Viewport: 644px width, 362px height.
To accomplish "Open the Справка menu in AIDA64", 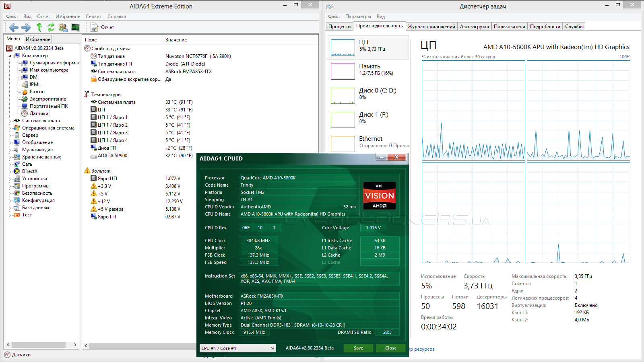I will (117, 16).
